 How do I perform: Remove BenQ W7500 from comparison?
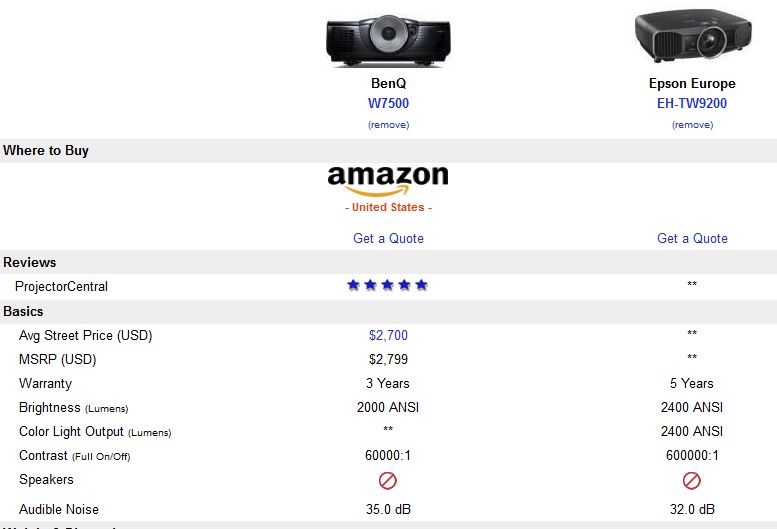point(388,125)
